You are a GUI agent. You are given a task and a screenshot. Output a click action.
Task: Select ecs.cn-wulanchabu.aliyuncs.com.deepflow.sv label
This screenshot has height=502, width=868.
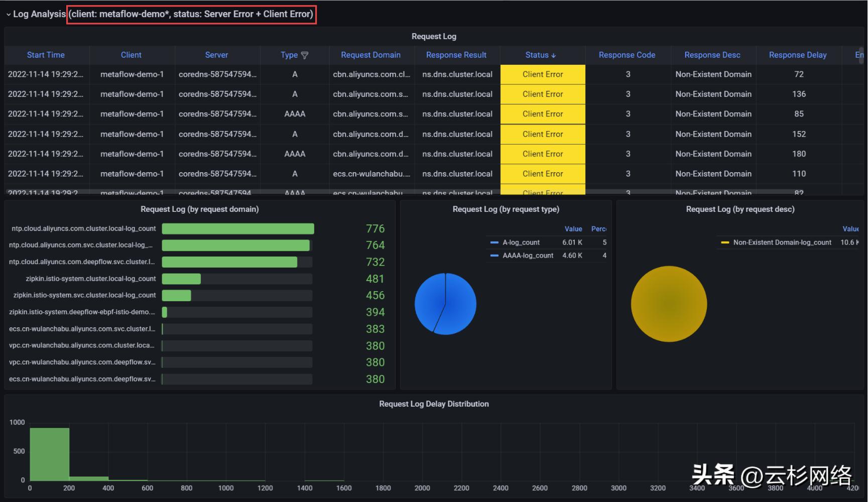[82, 379]
